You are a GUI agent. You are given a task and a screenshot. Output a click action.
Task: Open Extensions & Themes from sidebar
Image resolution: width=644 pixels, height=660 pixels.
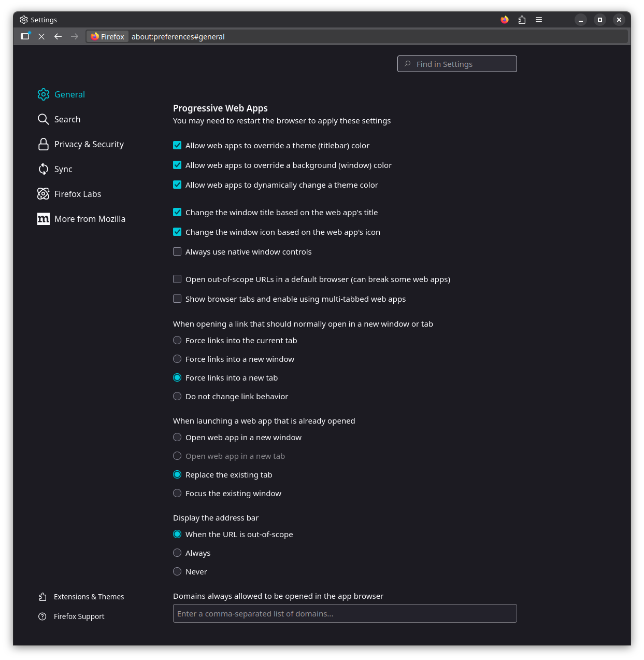(x=89, y=597)
